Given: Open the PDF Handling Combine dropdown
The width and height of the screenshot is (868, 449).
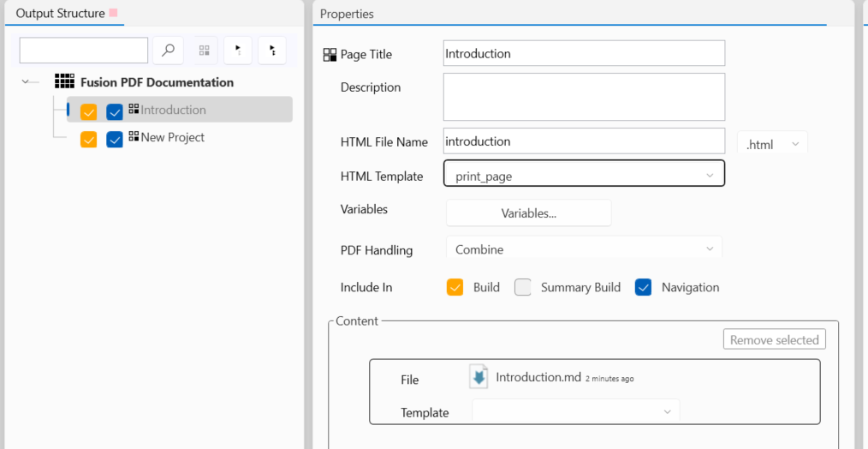Looking at the screenshot, I should [x=584, y=249].
